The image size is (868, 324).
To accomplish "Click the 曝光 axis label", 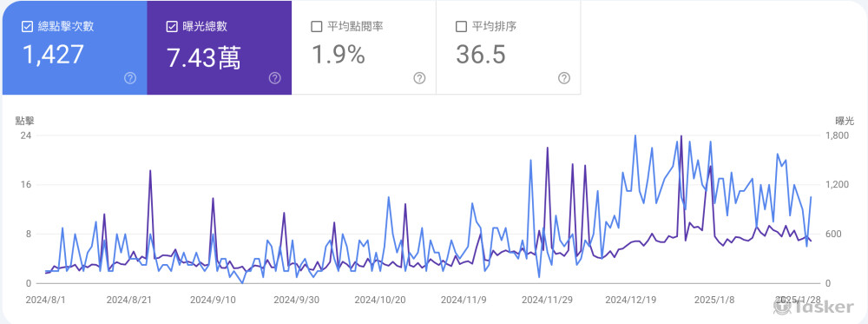I will coord(845,120).
